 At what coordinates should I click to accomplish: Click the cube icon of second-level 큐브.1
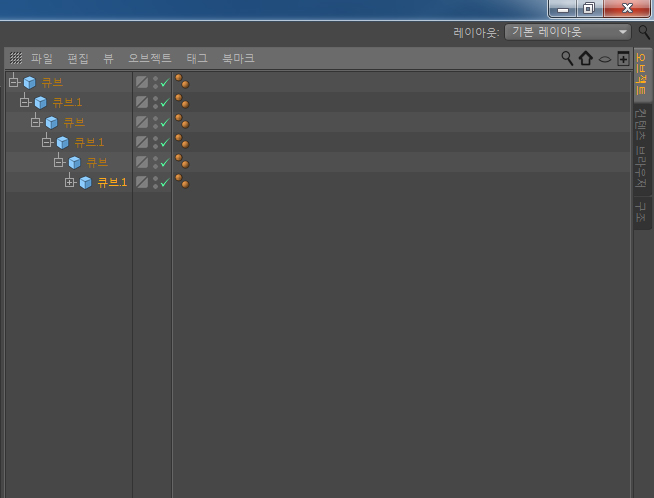click(x=40, y=102)
